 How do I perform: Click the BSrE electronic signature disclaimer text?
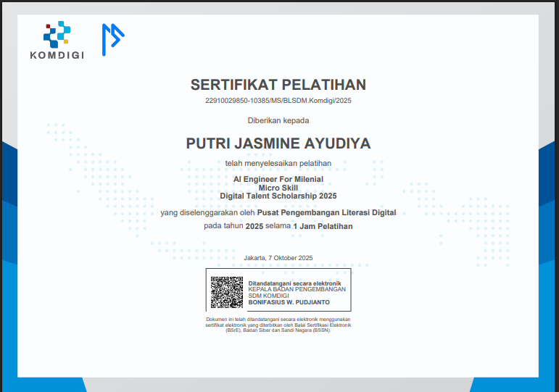click(278, 325)
